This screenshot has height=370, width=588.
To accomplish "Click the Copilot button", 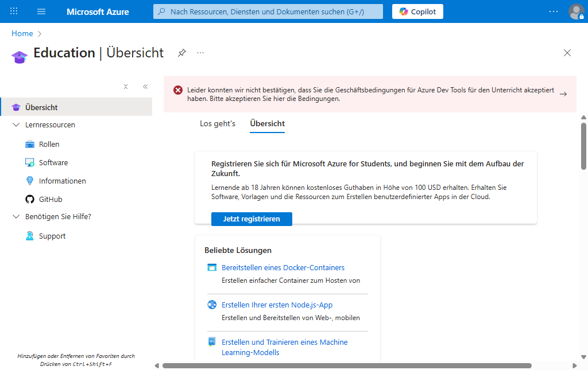I will tap(417, 11).
